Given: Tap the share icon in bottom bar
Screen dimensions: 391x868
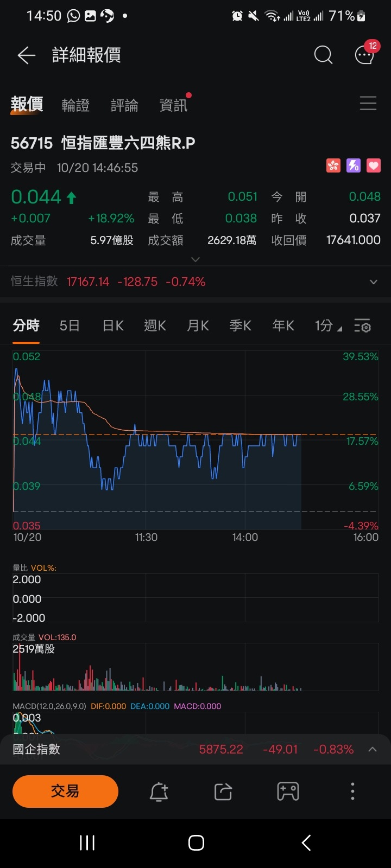Looking at the screenshot, I should [223, 792].
